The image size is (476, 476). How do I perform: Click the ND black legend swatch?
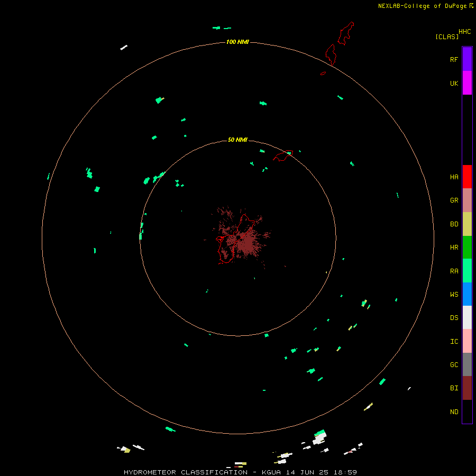[x=467, y=411]
